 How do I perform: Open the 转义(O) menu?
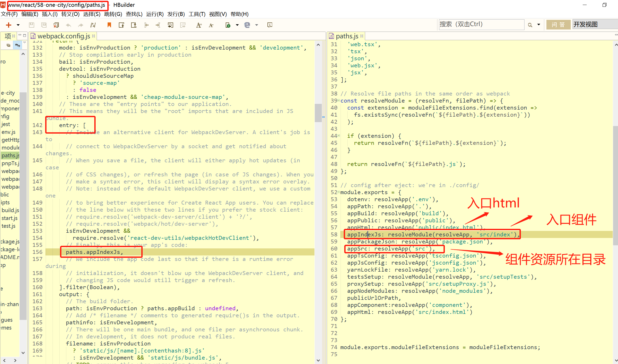click(70, 14)
